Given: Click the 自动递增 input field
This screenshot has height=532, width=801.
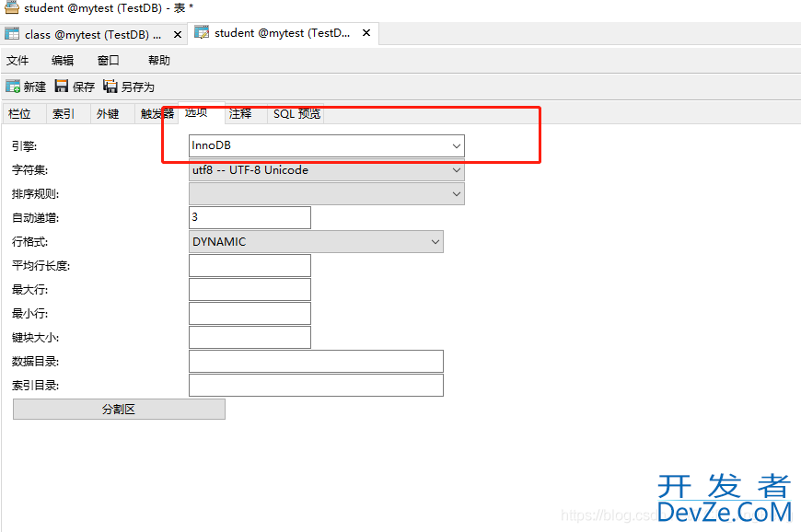Looking at the screenshot, I should [250, 217].
